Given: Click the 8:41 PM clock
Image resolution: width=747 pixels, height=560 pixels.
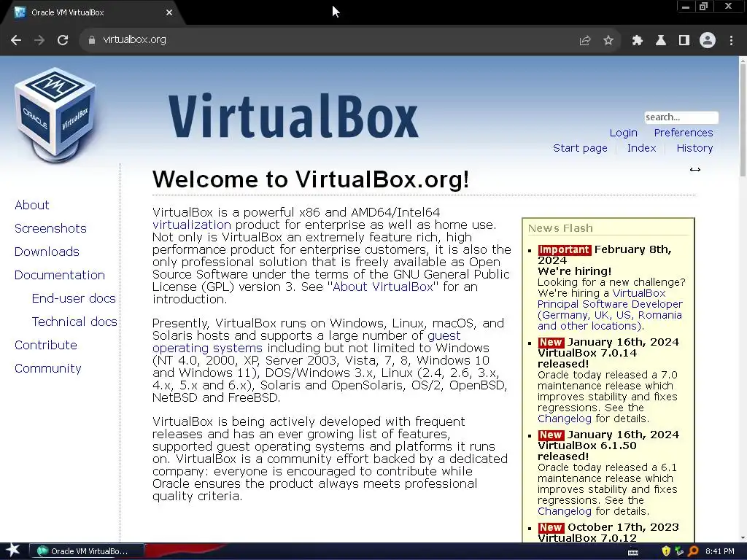Looking at the screenshot, I should click(x=720, y=551).
